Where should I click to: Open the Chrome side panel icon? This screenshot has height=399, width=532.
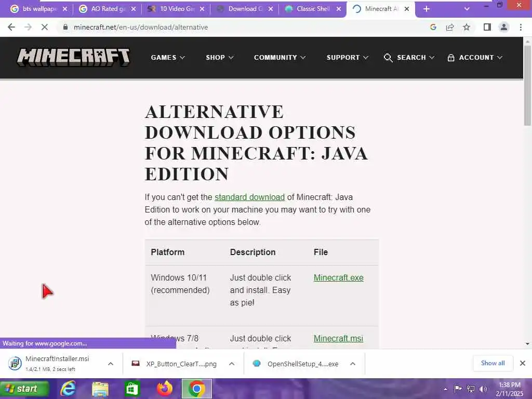click(x=487, y=27)
